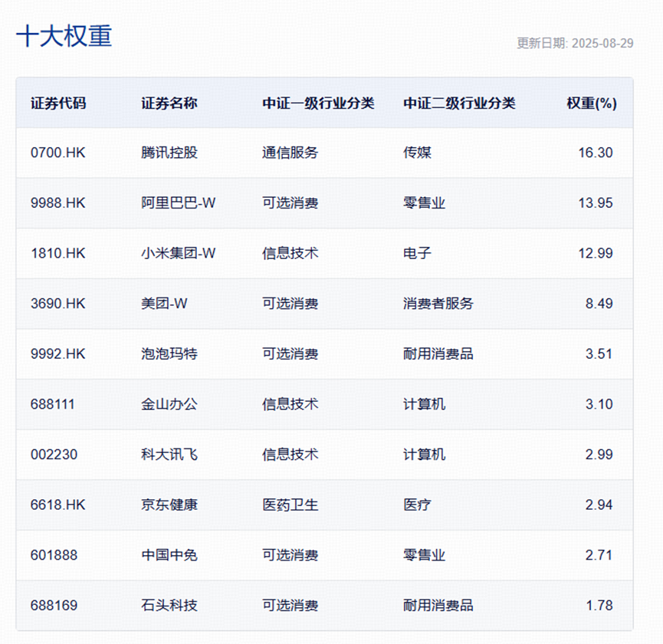Select the 证券名称 column header

click(169, 103)
